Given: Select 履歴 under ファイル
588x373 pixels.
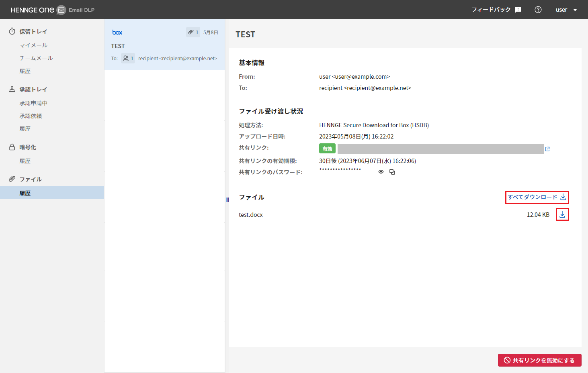Looking at the screenshot, I should pyautogui.click(x=52, y=193).
